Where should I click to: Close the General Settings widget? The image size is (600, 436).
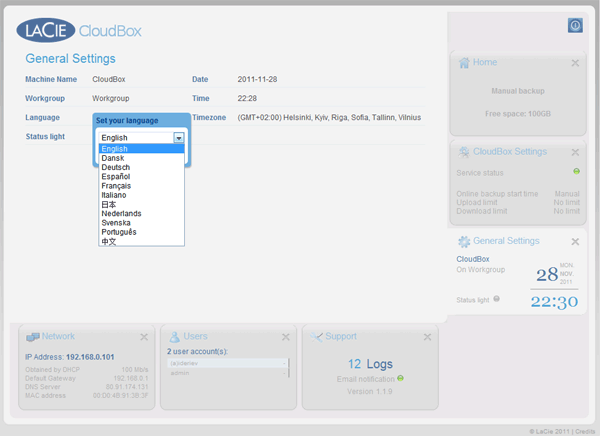pyautogui.click(x=575, y=242)
